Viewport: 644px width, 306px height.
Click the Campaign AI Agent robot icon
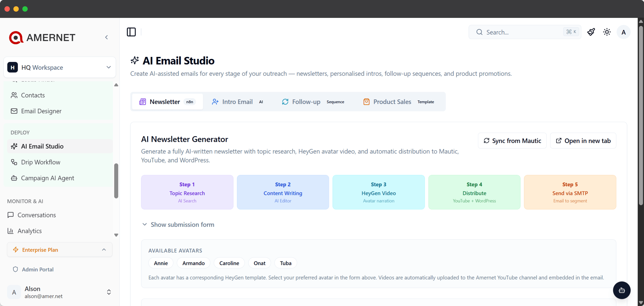coord(14,178)
